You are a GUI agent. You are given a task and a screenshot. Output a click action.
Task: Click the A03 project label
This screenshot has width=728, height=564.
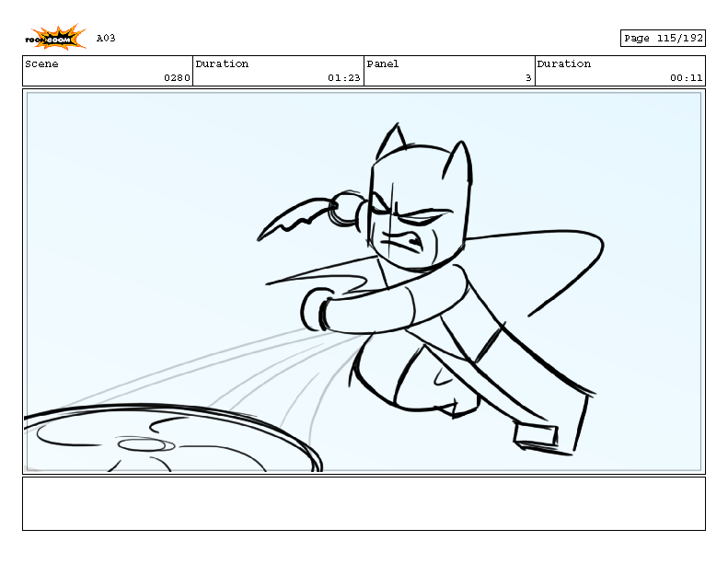click(106, 38)
